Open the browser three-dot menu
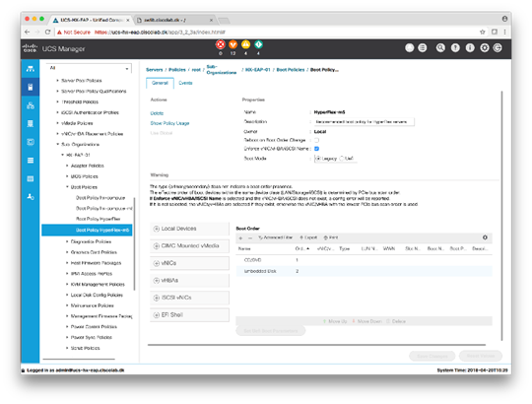532x404 pixels. click(504, 32)
